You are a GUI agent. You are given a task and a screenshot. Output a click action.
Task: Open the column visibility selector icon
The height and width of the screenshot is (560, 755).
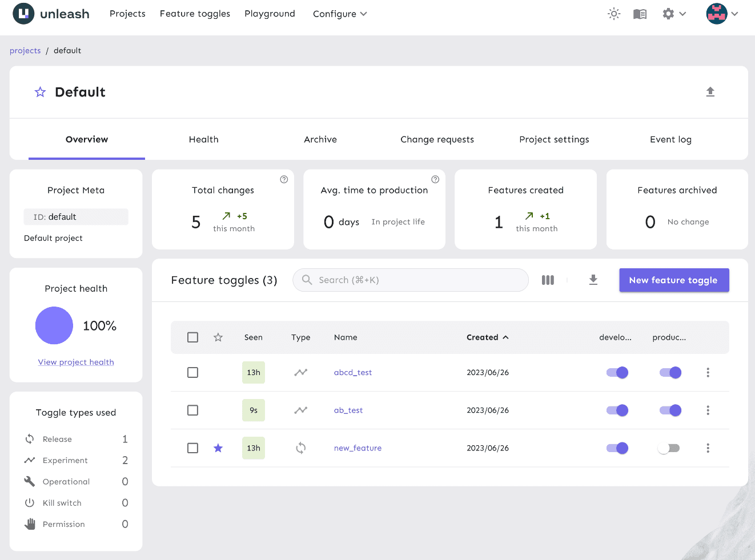[548, 280]
